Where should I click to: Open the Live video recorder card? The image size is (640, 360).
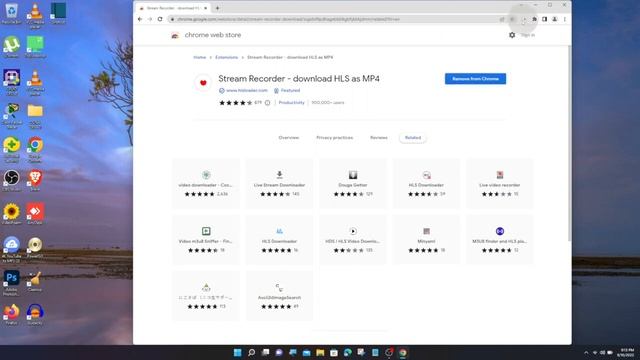pyautogui.click(x=500, y=184)
